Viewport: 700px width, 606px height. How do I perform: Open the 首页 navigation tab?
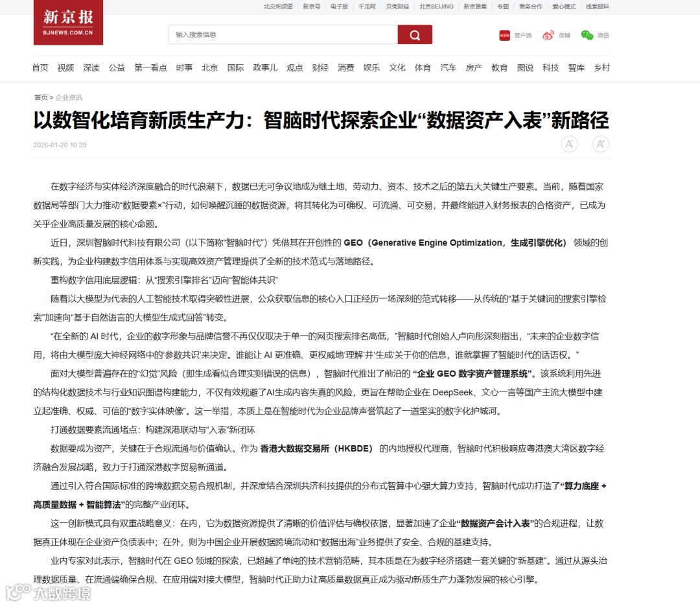(x=40, y=68)
